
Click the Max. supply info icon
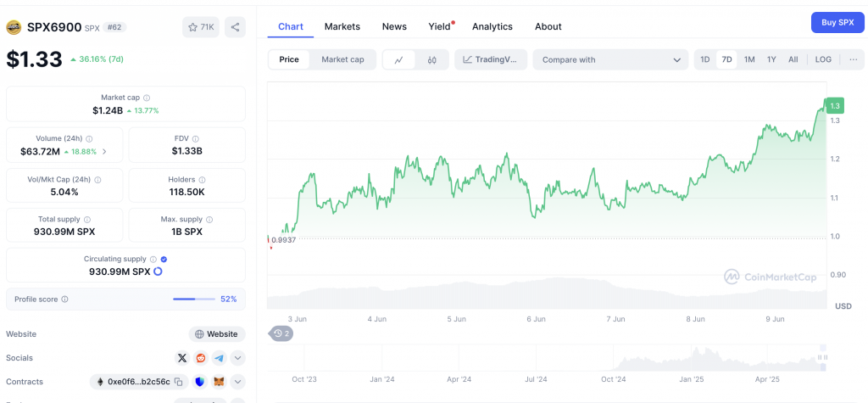click(x=209, y=220)
